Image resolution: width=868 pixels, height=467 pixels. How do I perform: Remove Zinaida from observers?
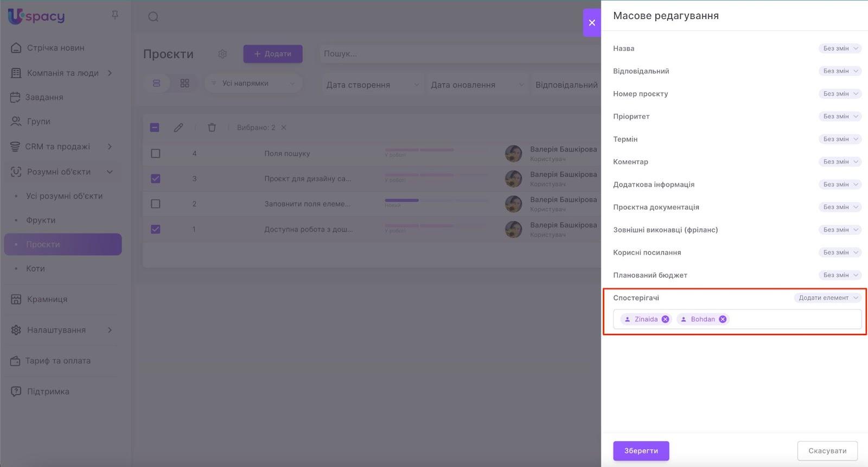click(x=665, y=319)
